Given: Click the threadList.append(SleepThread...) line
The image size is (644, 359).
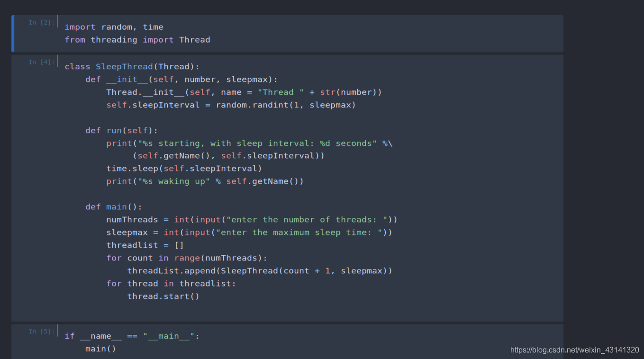Looking at the screenshot, I should (260, 271).
